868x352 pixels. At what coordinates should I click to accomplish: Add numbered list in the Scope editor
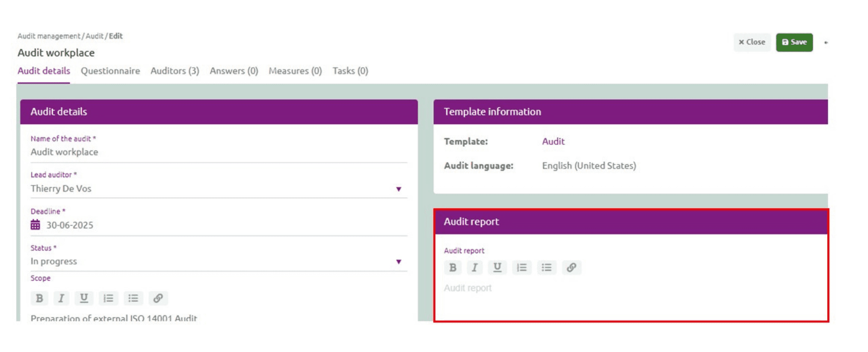coord(108,298)
